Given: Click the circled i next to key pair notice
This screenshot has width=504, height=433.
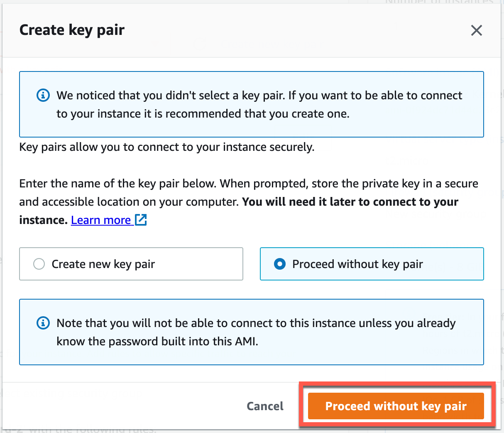Looking at the screenshot, I should tap(43, 95).
